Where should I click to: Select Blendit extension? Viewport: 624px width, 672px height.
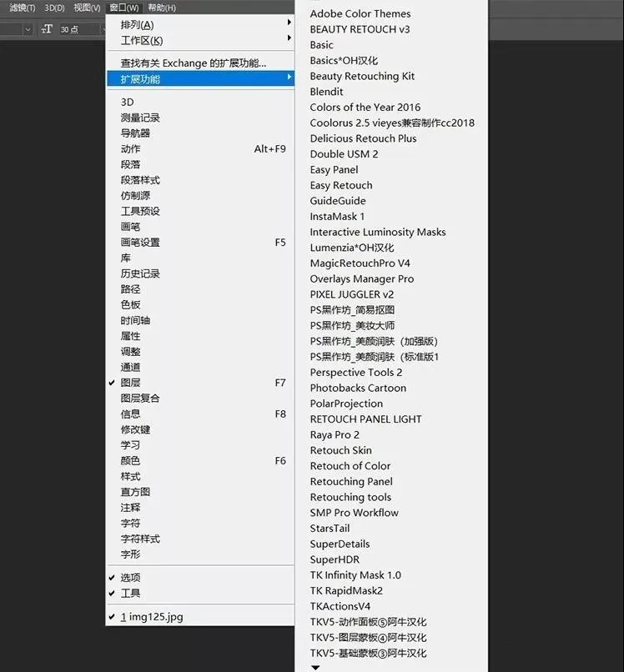[391, 92]
